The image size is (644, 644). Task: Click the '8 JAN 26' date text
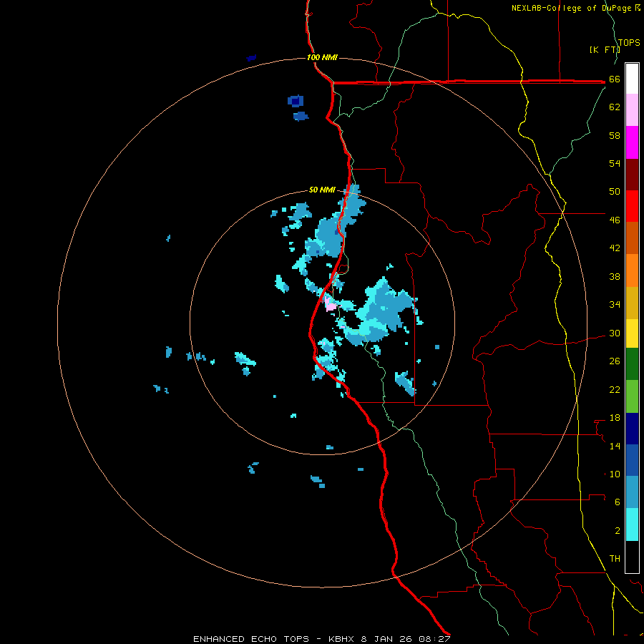(387, 639)
